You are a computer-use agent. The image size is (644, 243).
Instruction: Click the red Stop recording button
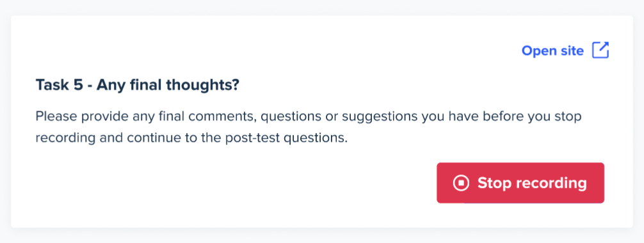click(520, 183)
